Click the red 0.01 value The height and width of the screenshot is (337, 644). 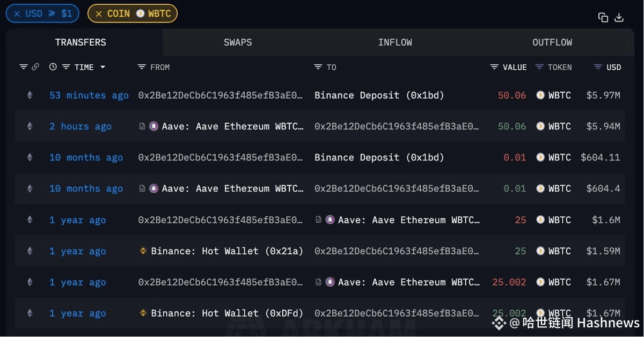click(x=515, y=158)
